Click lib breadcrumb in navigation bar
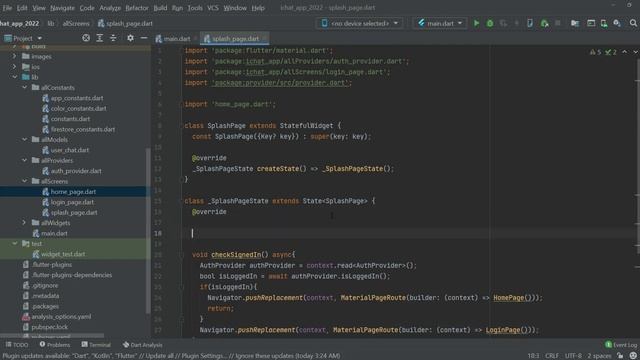640x360 pixels. (x=51, y=24)
